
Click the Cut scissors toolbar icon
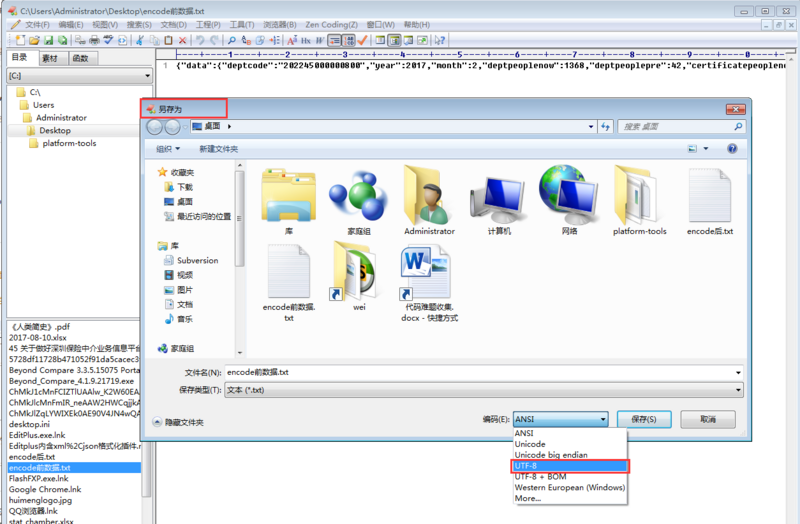[x=139, y=40]
